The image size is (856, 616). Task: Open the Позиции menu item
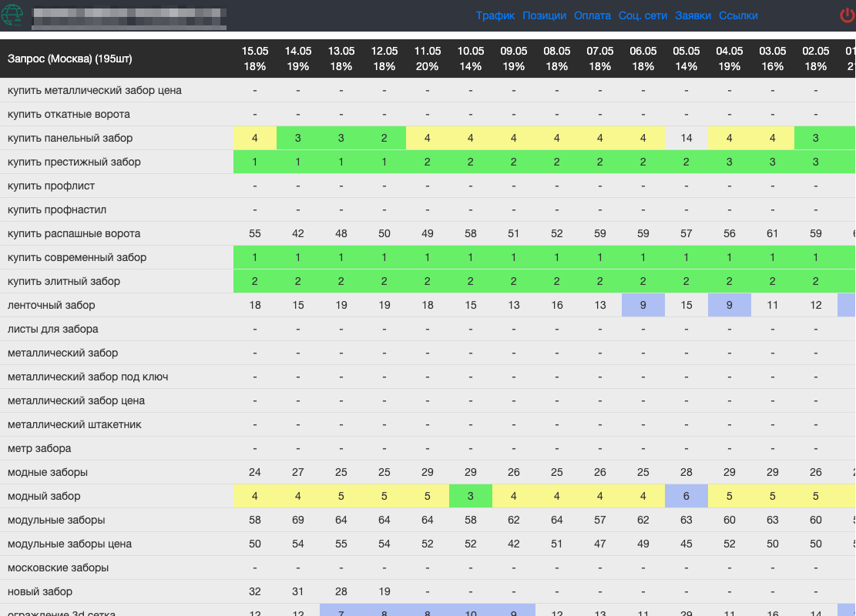(x=544, y=15)
